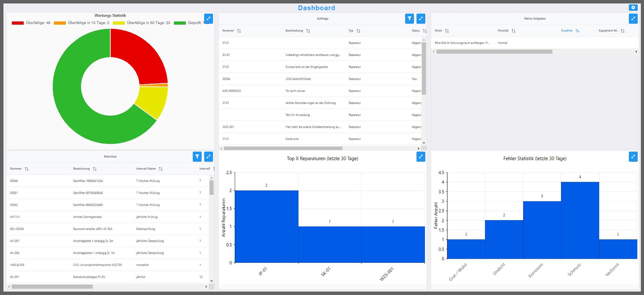This screenshot has width=644, height=295.
Task: Click the yellow donut chart segment
Action: [x=153, y=102]
